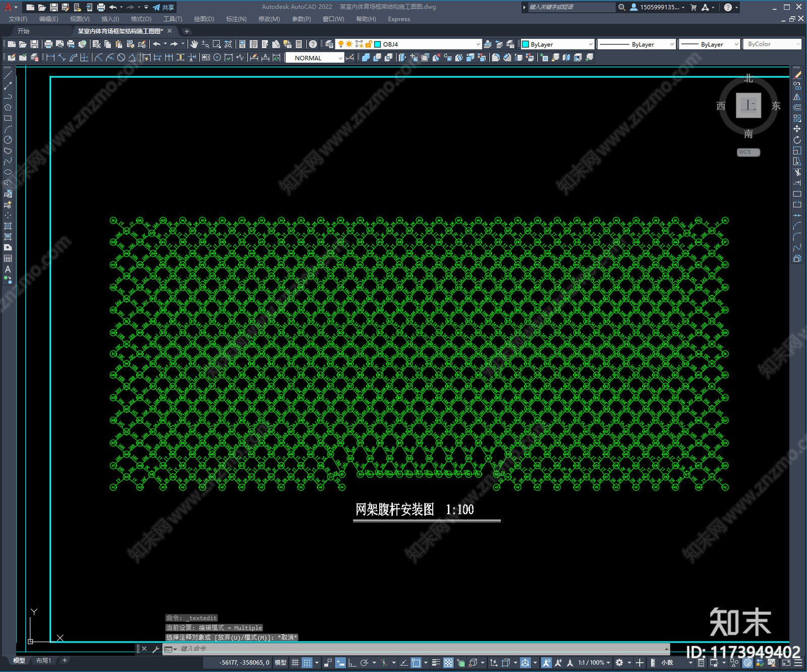Click the keyword search field in title bar

[571, 7]
